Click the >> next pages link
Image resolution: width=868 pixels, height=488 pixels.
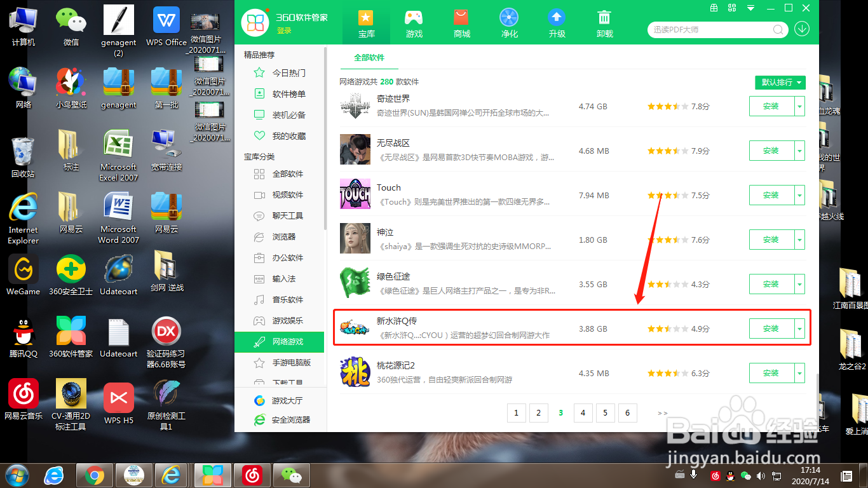[663, 413]
